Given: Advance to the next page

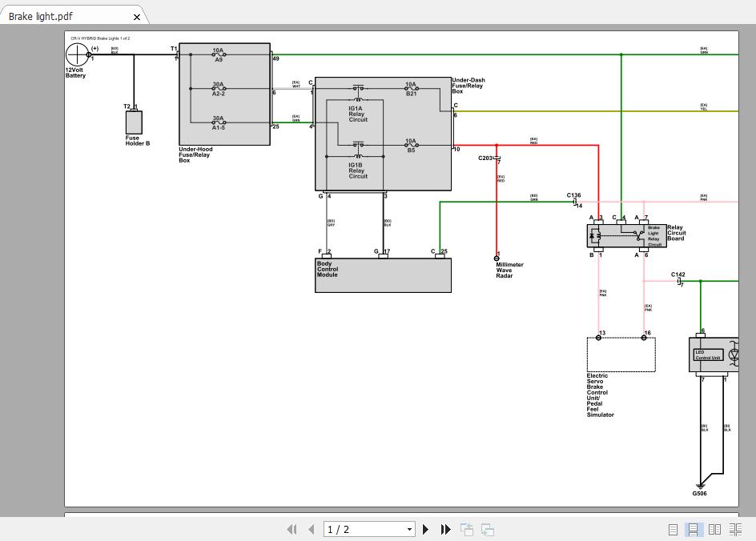Looking at the screenshot, I should [426, 529].
